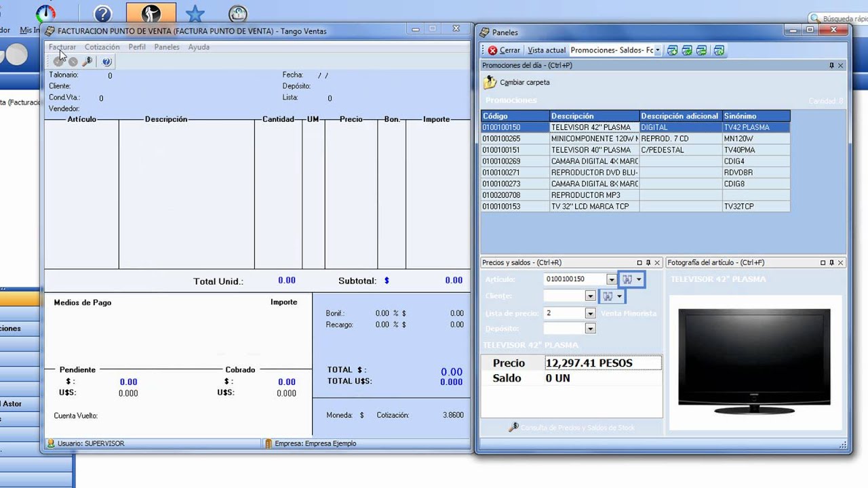Image resolution: width=868 pixels, height=488 pixels.
Task: Click the Sinónimo column header
Action: 756,116
